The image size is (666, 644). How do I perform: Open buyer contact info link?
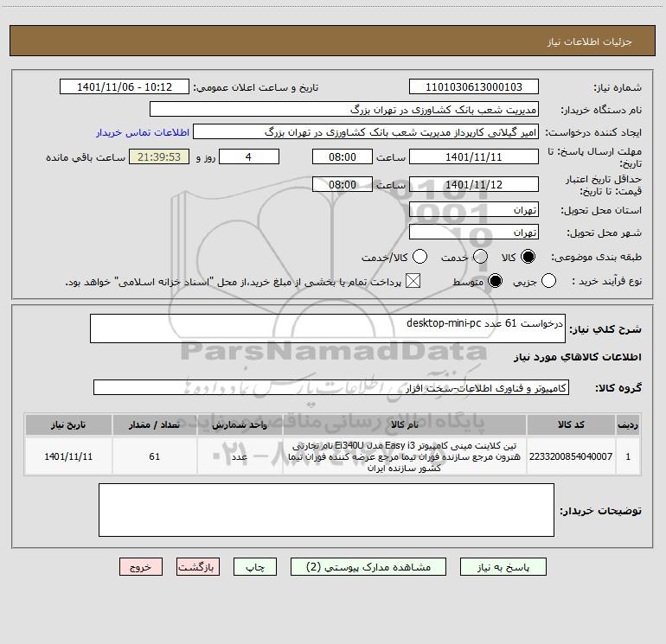[x=143, y=132]
